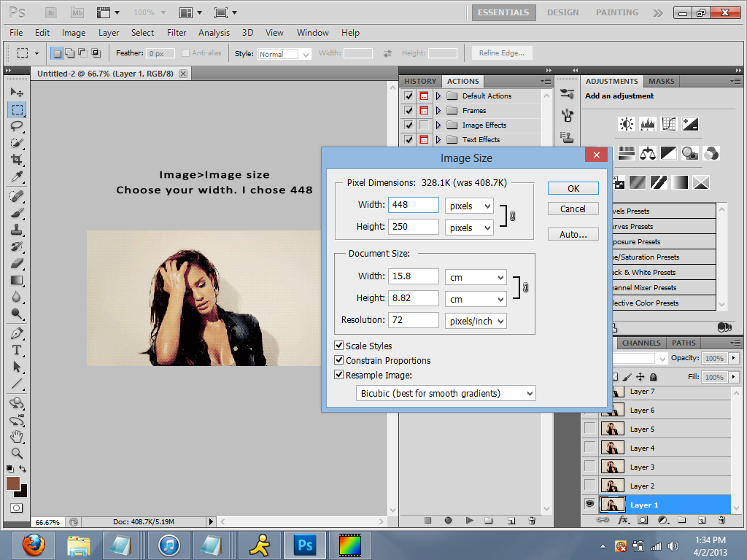Viewport: 747px width, 560px height.
Task: Select the Move tool
Action: [17, 93]
